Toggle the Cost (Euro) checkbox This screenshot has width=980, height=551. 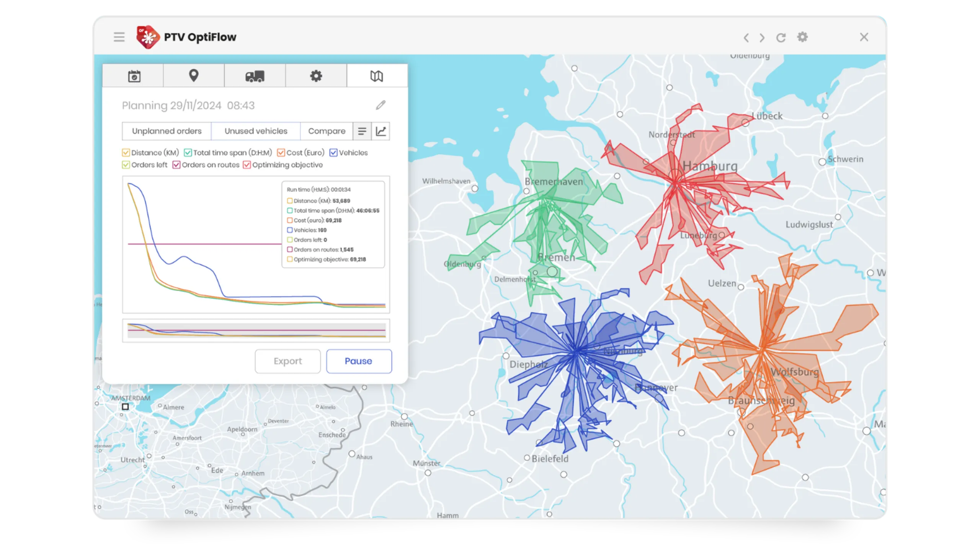tap(281, 153)
